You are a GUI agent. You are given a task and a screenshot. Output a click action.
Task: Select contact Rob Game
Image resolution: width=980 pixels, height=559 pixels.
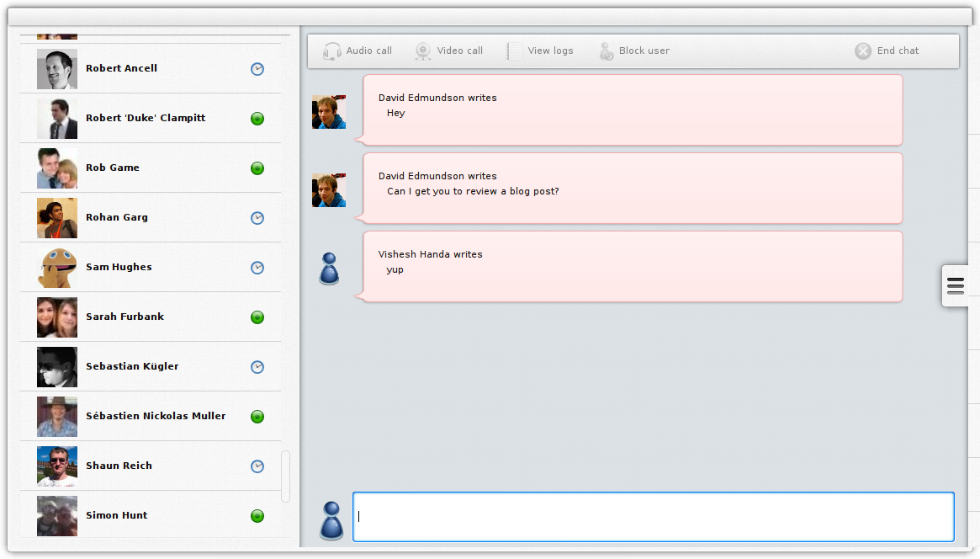coord(151,168)
